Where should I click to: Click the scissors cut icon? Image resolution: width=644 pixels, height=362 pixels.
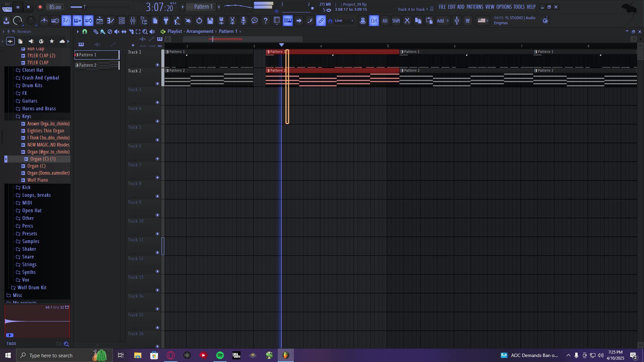point(407,21)
